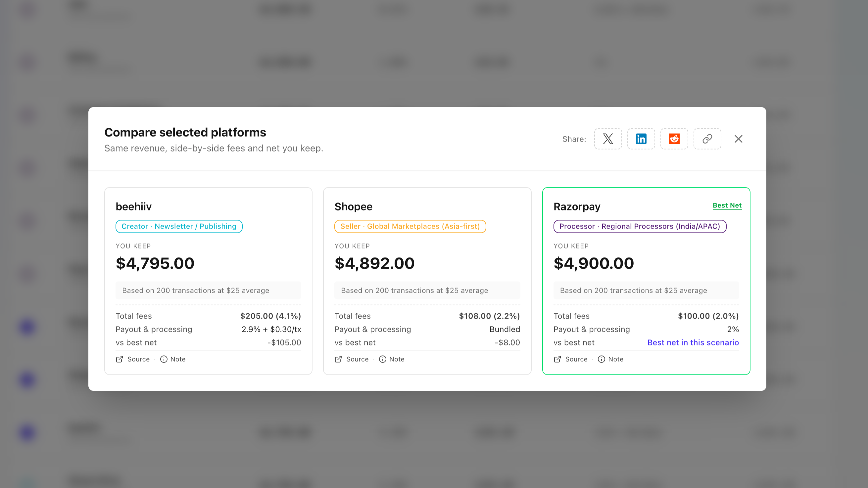868x488 pixels.
Task: Open the beehiiv Source external link
Action: [x=133, y=359]
